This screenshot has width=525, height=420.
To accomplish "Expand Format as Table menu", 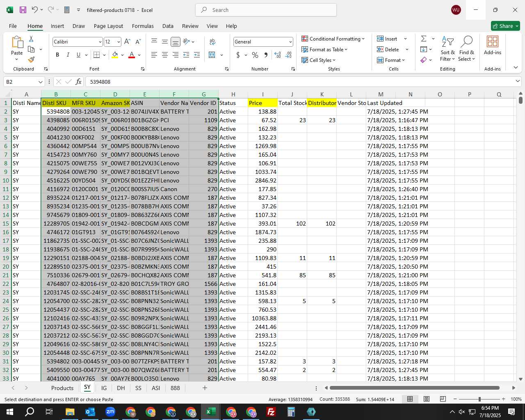I will [324, 49].
